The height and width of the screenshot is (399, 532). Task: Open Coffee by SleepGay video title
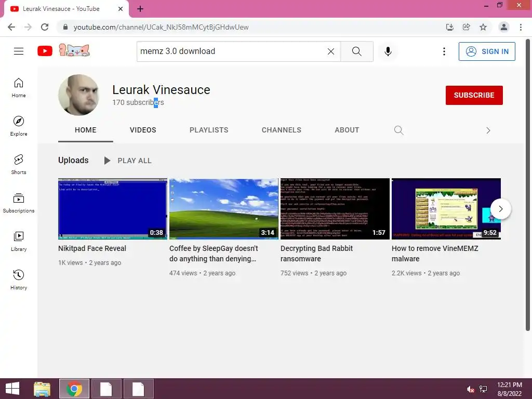click(x=214, y=254)
